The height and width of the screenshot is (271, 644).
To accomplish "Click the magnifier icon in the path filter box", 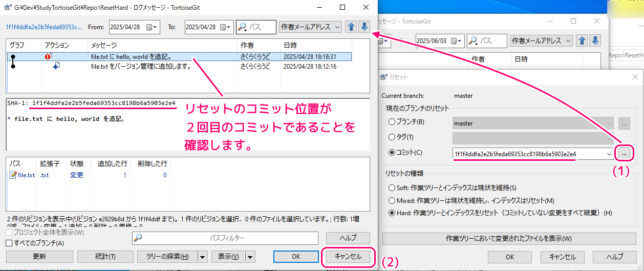I will coord(138,238).
